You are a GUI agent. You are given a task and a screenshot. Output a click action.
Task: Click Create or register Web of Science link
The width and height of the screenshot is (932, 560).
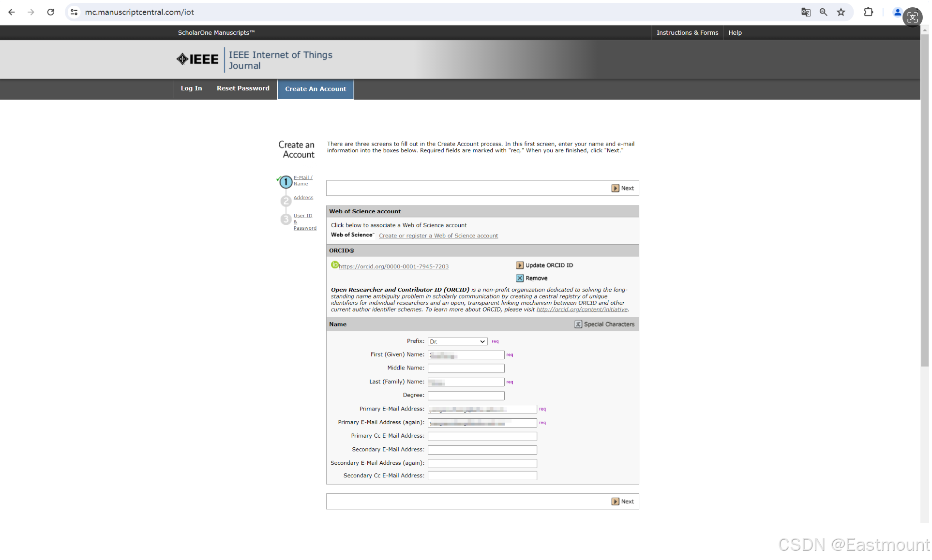point(438,236)
